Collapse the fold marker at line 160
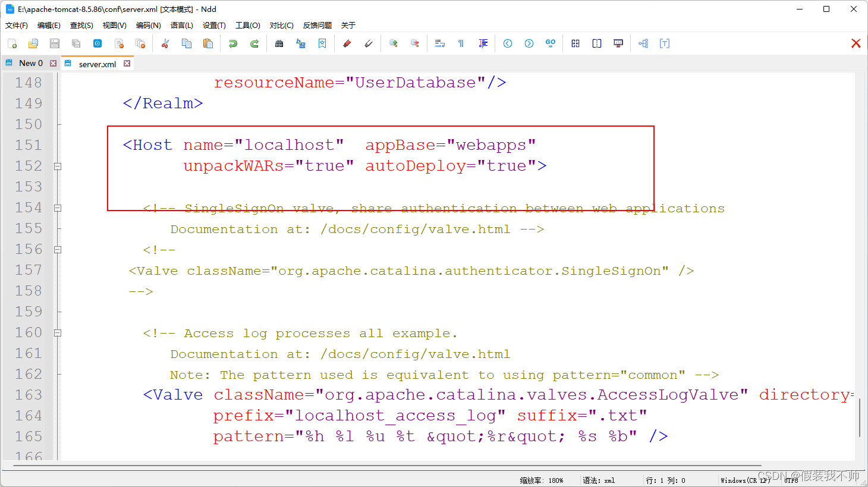868x487 pixels. (x=58, y=333)
